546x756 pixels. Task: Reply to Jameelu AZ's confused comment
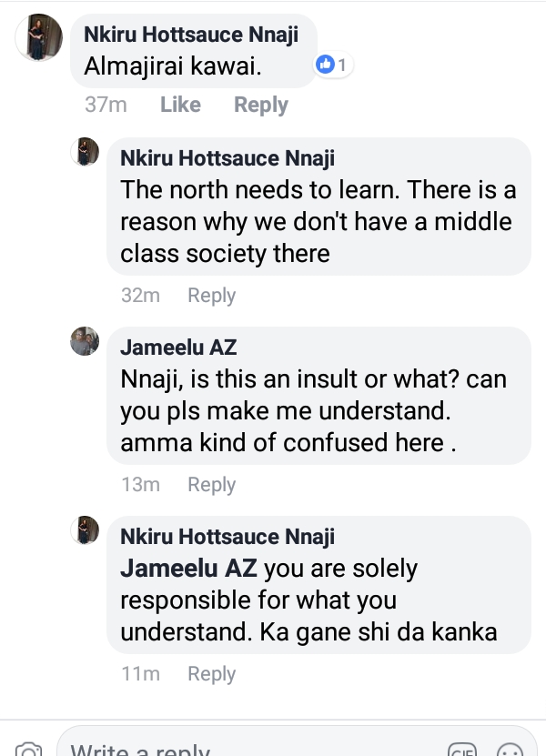click(x=211, y=485)
